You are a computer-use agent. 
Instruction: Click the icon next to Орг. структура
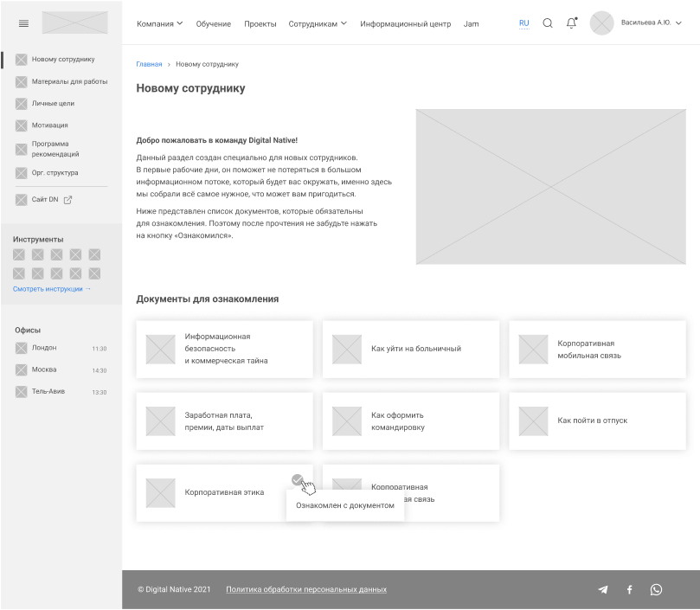tap(21, 173)
